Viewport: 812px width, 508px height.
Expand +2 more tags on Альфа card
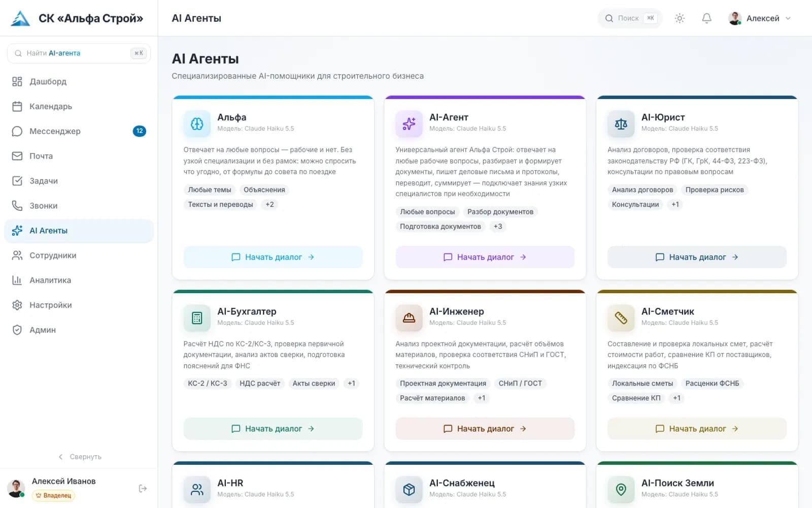pos(269,204)
